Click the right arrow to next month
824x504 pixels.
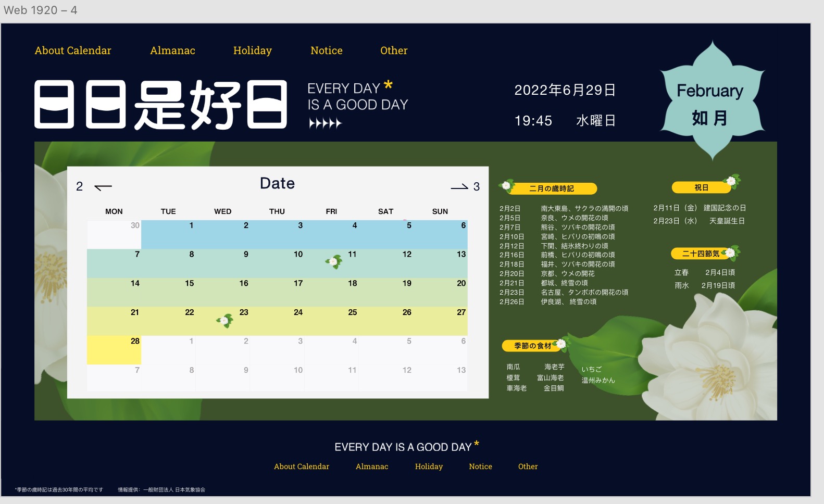(x=459, y=187)
